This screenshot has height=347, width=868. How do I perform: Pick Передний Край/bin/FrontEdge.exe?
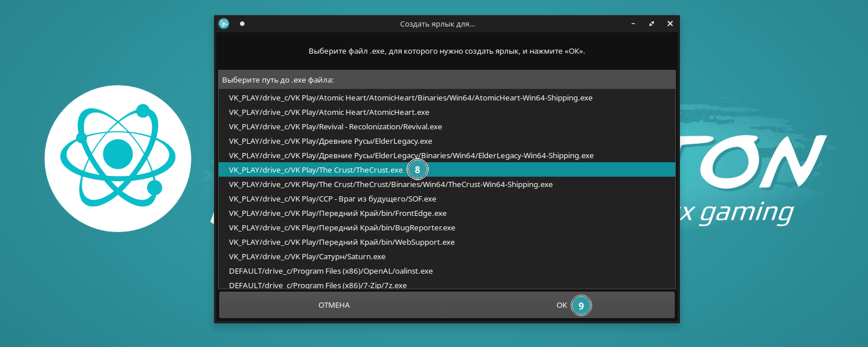(x=447, y=213)
